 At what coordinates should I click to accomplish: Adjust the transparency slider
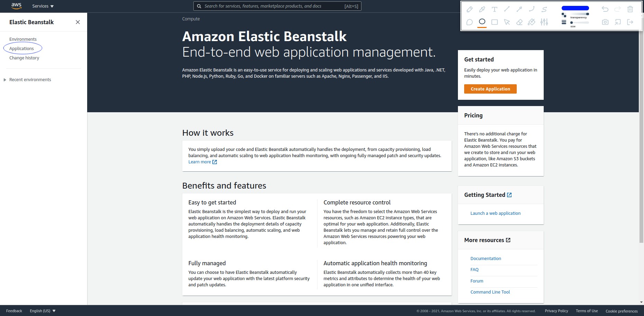tap(579, 14)
